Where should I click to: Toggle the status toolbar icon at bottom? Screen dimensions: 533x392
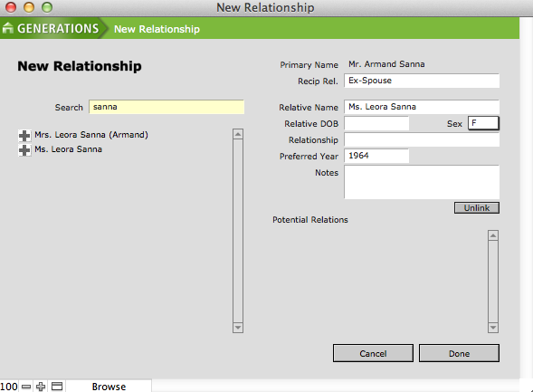pos(57,387)
